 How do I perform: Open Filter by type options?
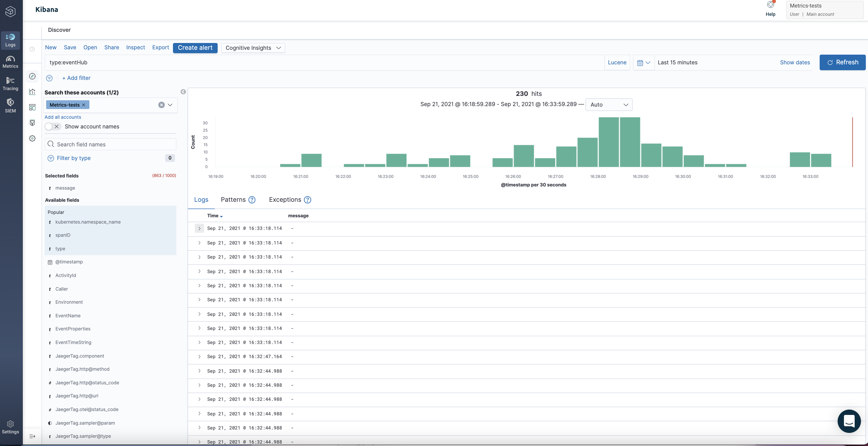(73, 158)
